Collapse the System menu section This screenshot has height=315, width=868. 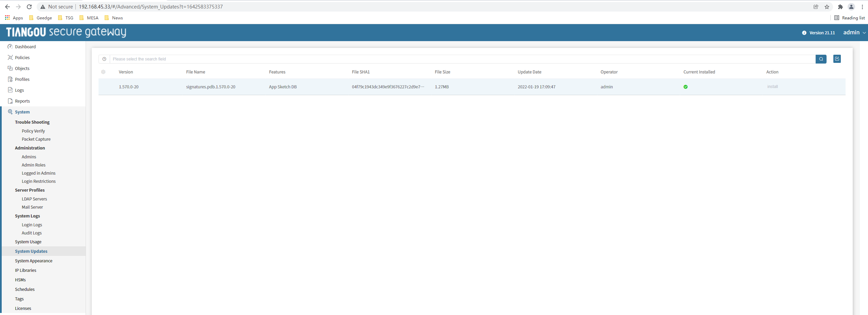pos(22,112)
